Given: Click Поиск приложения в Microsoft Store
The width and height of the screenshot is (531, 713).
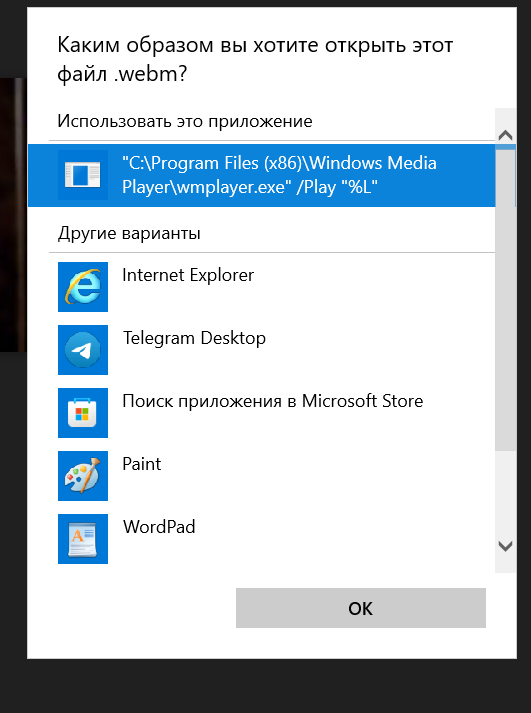Looking at the screenshot, I should (273, 401).
